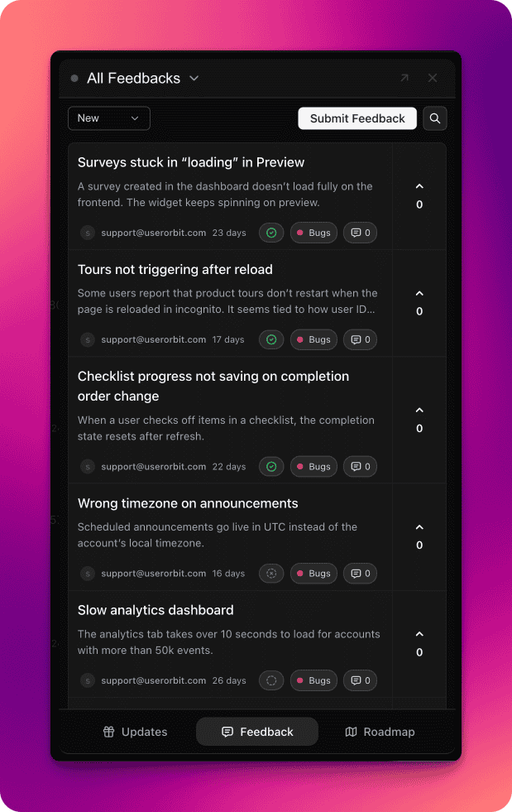Click avatar icon on Surveys stuck feedback

88,233
